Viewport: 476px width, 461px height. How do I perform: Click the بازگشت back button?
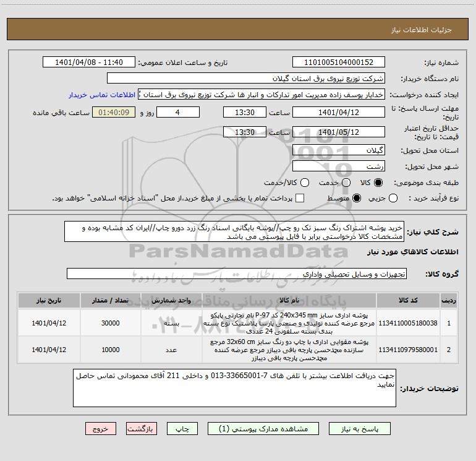pyautogui.click(x=142, y=428)
